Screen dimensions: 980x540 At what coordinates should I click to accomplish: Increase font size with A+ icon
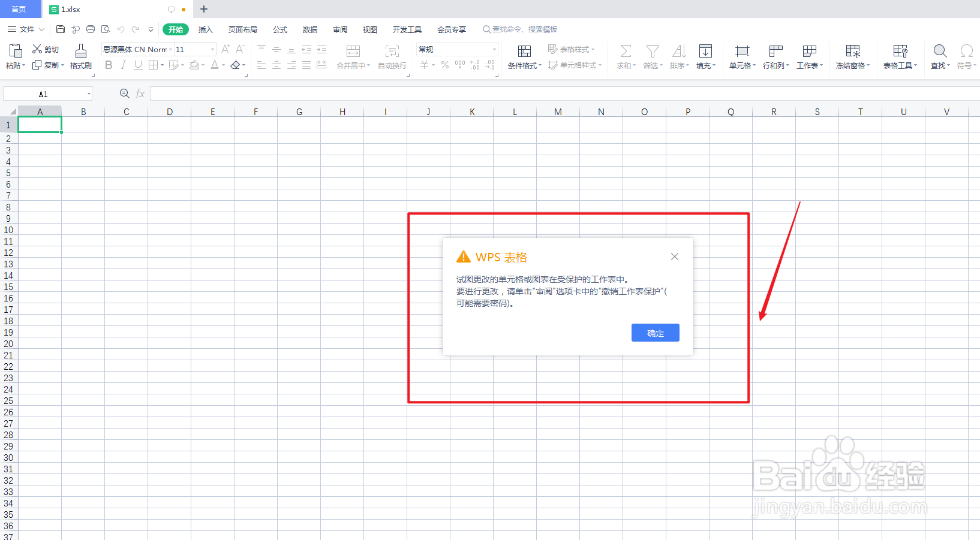pyautogui.click(x=226, y=49)
